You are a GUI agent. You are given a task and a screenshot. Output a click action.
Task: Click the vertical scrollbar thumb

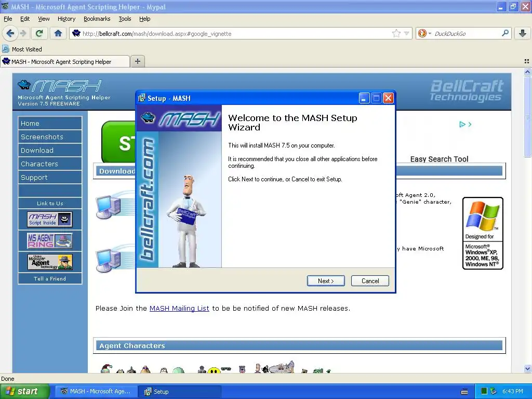click(x=527, y=117)
